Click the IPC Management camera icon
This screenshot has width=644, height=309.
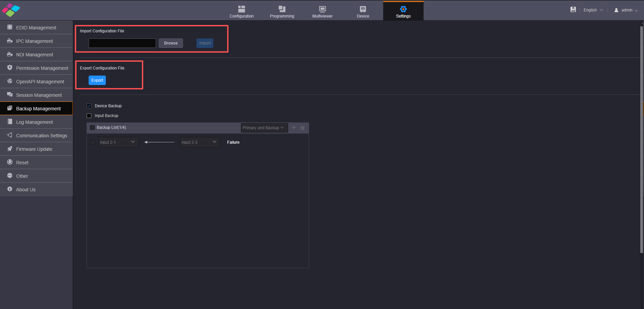tap(10, 41)
